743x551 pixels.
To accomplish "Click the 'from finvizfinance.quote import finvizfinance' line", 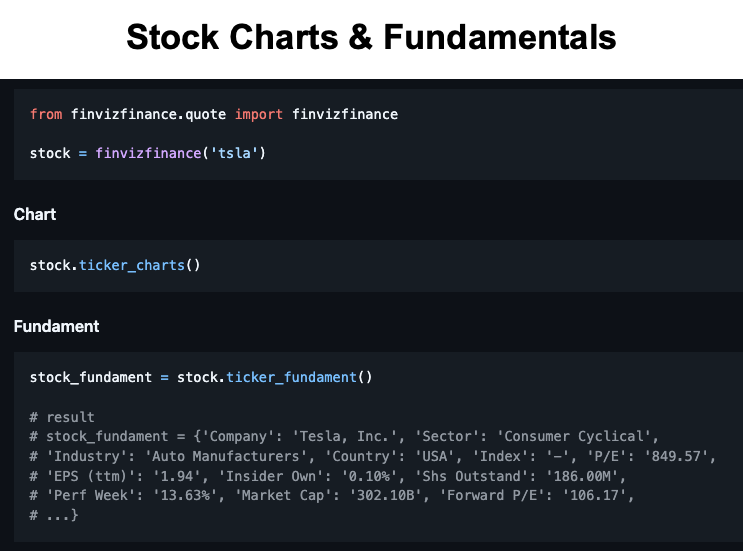I will coord(214,114).
